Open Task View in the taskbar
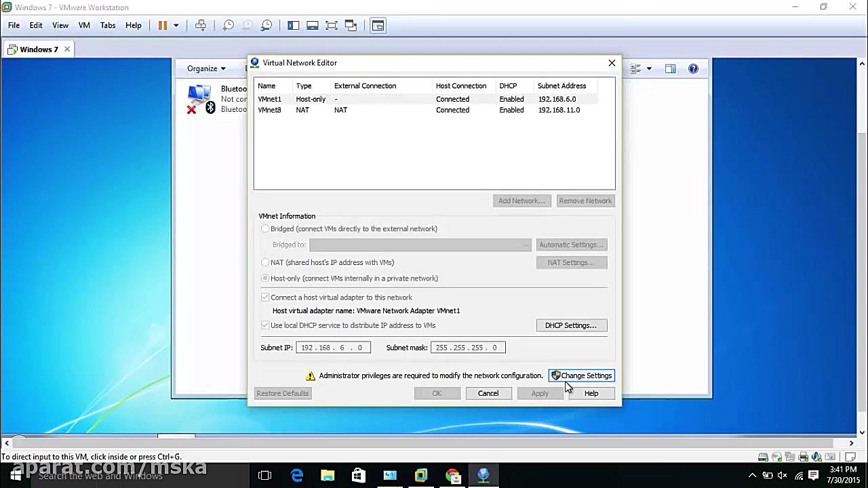Screen dimensions: 868x488 pyautogui.click(x=265, y=476)
